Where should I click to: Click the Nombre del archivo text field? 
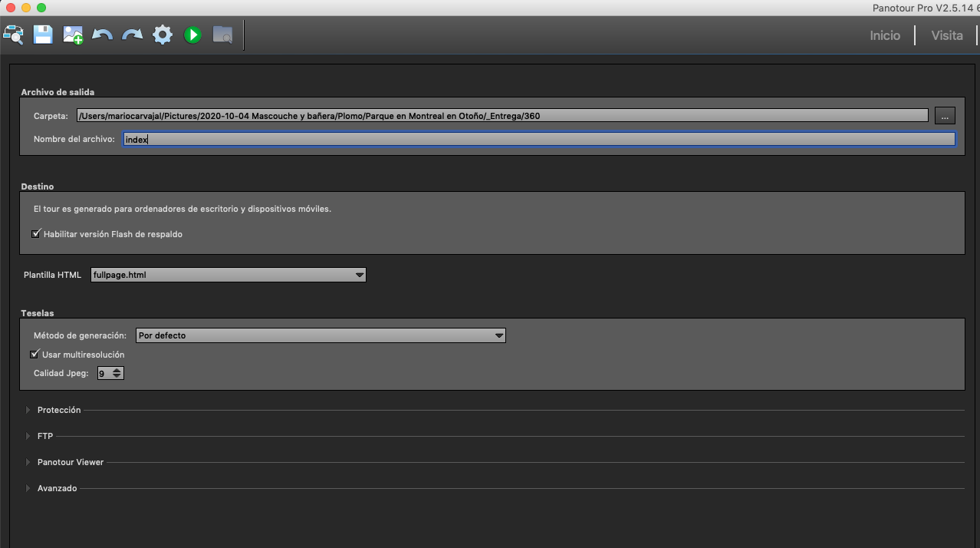(538, 140)
